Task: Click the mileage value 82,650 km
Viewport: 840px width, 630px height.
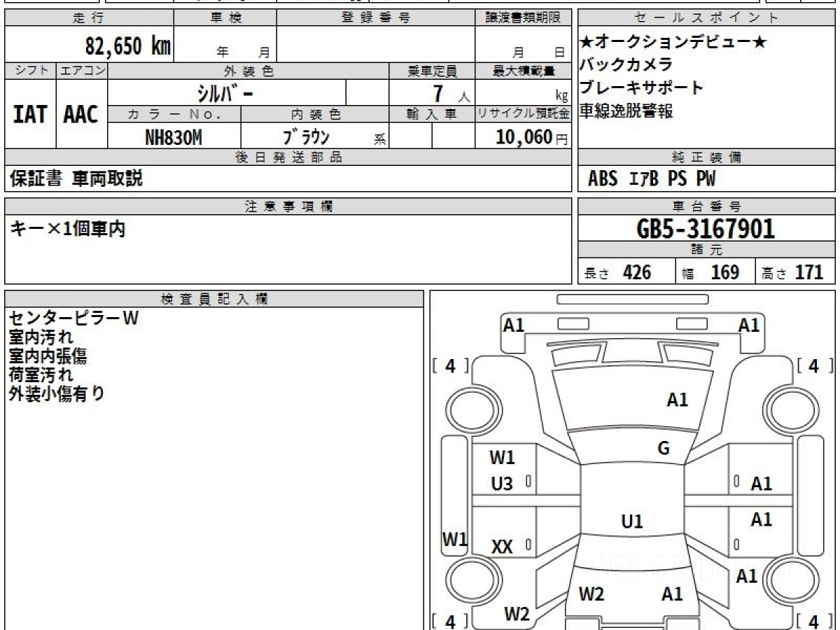Action: 127,47
